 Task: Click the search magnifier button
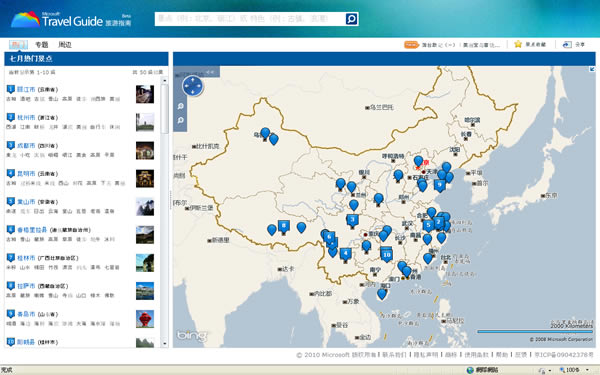pos(351,19)
